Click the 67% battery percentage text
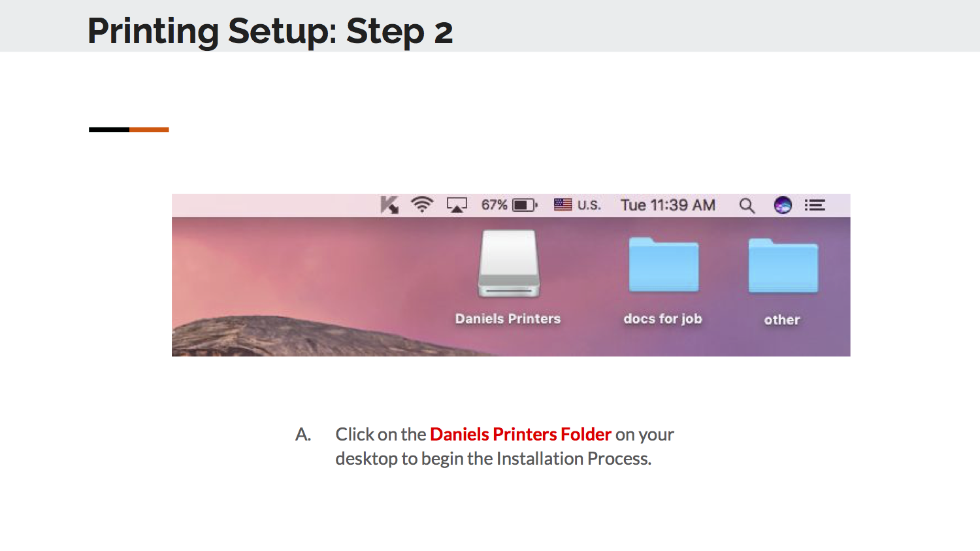This screenshot has width=980, height=551. click(x=494, y=205)
